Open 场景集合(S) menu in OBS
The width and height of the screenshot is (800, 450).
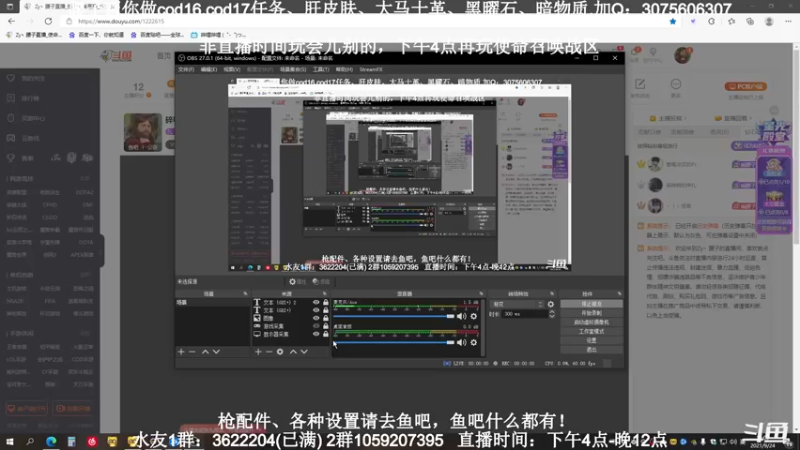pyautogui.click(x=293, y=69)
